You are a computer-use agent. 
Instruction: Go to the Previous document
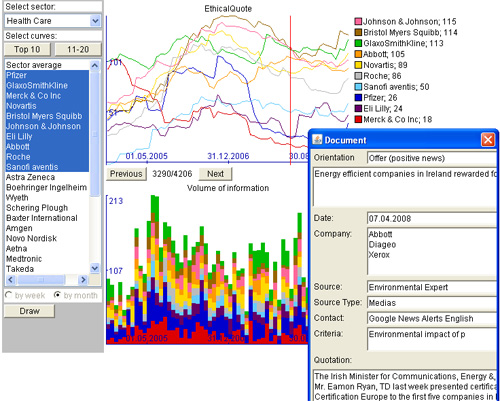click(x=126, y=174)
